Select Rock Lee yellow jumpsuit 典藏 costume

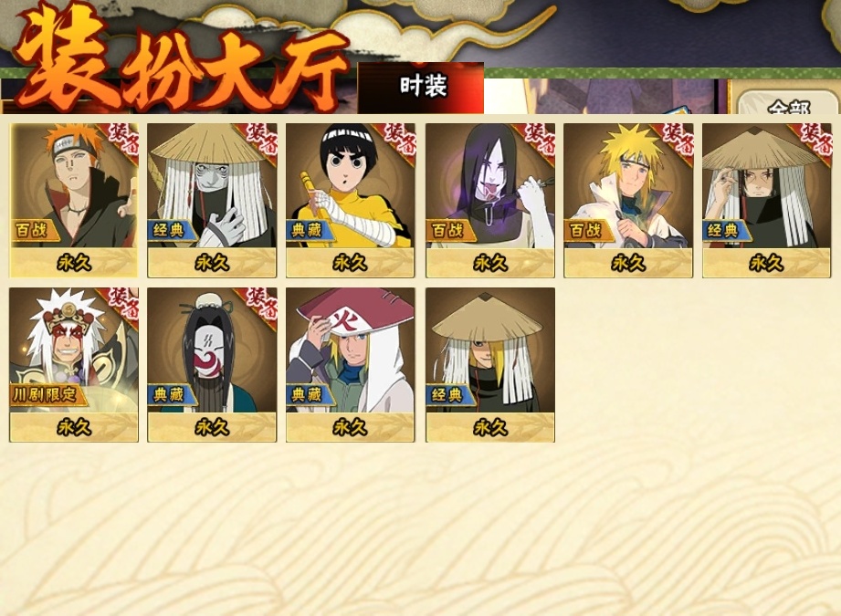point(351,201)
